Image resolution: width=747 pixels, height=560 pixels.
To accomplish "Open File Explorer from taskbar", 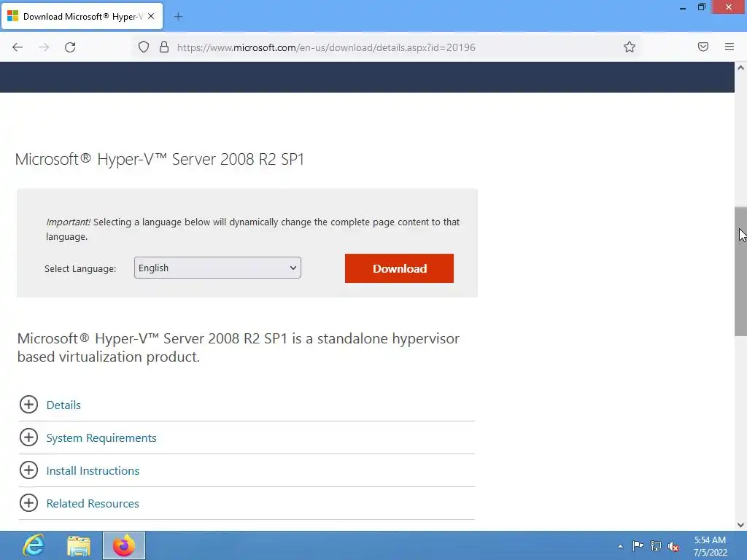I will (x=79, y=545).
